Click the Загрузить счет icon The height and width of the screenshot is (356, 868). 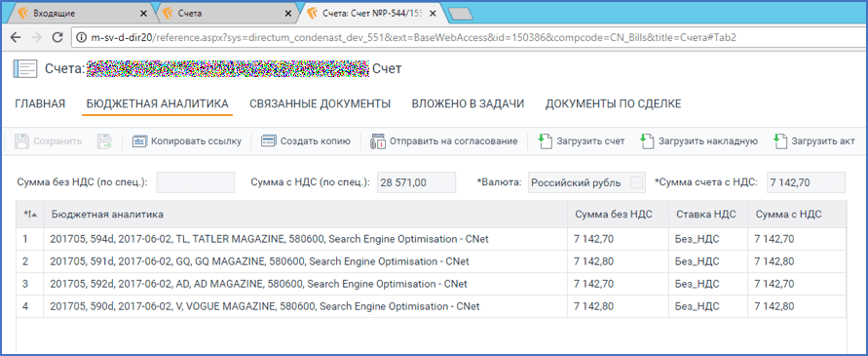tap(546, 141)
